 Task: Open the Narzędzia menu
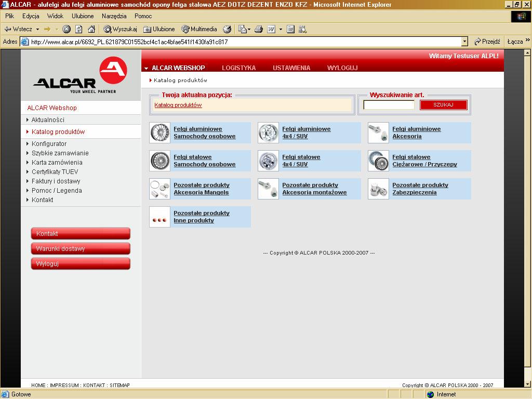[x=114, y=16]
